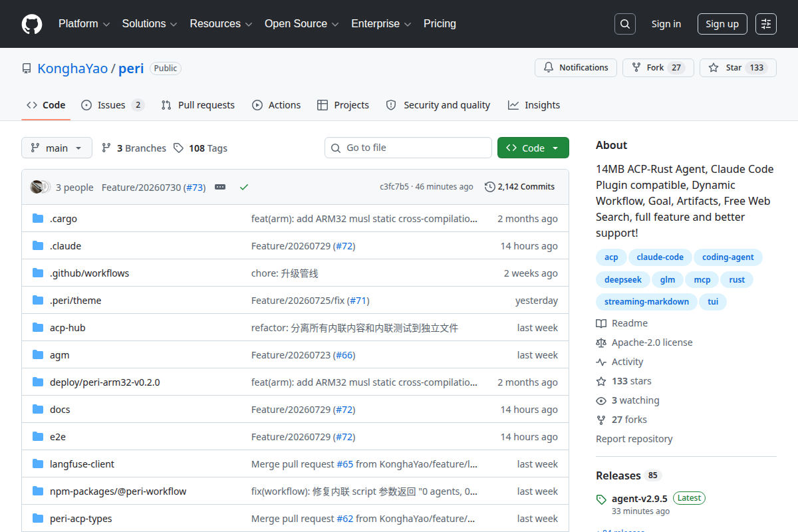Open the GitHub homepage logo

coord(32,24)
